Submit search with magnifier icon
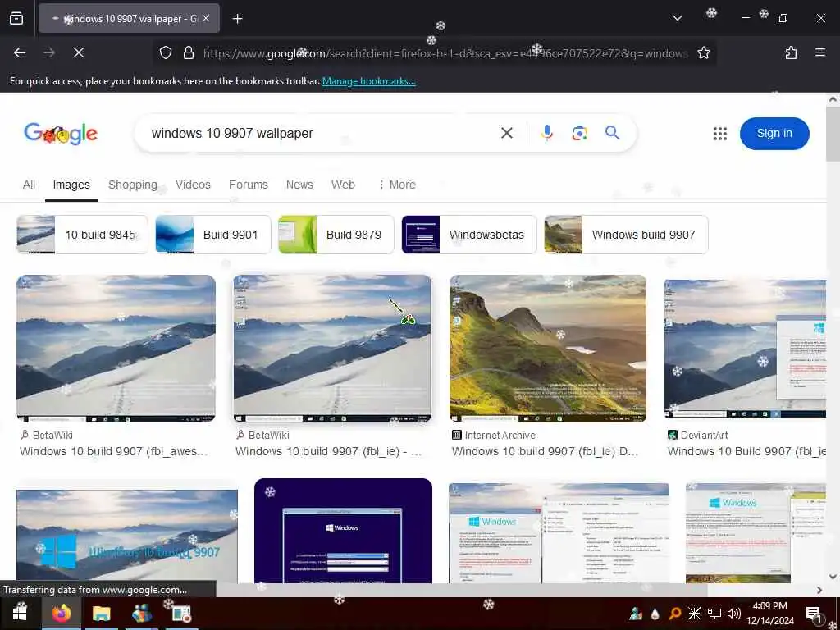840x630 pixels. point(612,132)
